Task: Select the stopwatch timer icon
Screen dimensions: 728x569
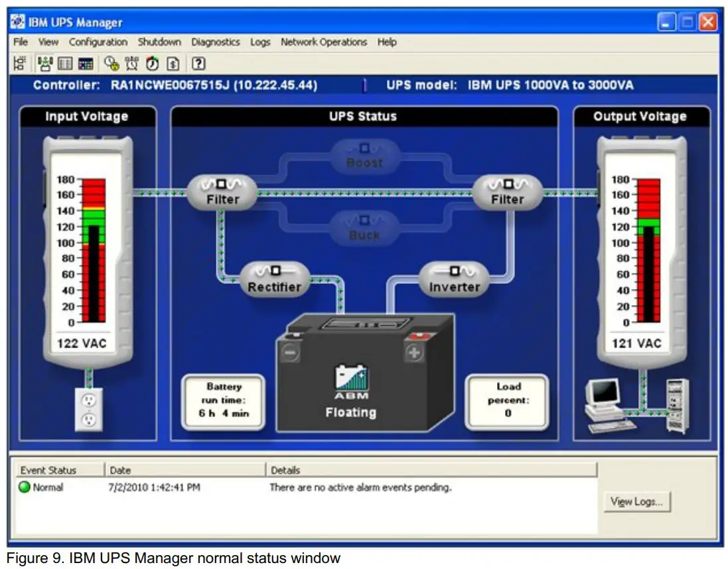Action: 152,64
